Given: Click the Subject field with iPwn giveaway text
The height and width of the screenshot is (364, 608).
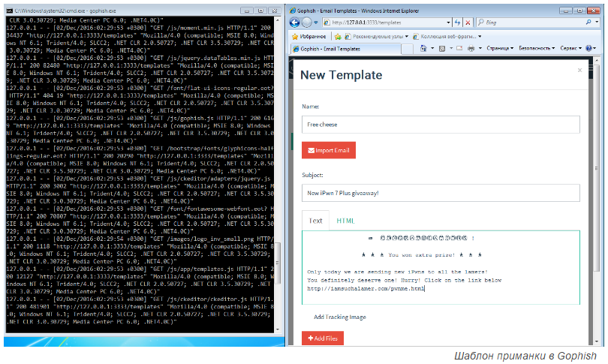Looking at the screenshot, I should point(441,193).
